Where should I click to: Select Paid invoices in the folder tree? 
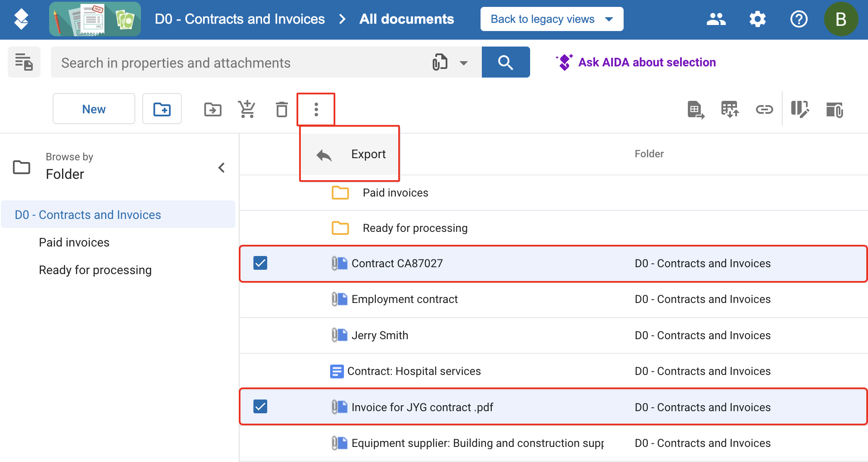point(74,242)
